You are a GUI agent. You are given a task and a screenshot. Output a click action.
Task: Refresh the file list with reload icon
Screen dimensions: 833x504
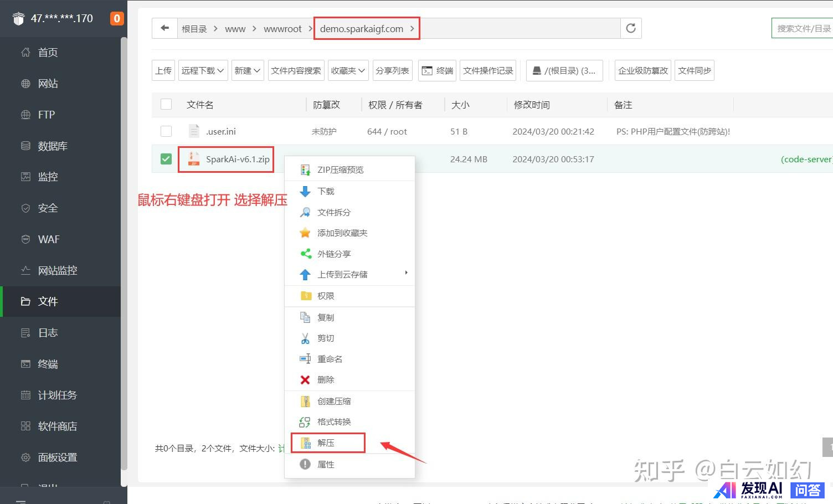tap(630, 28)
